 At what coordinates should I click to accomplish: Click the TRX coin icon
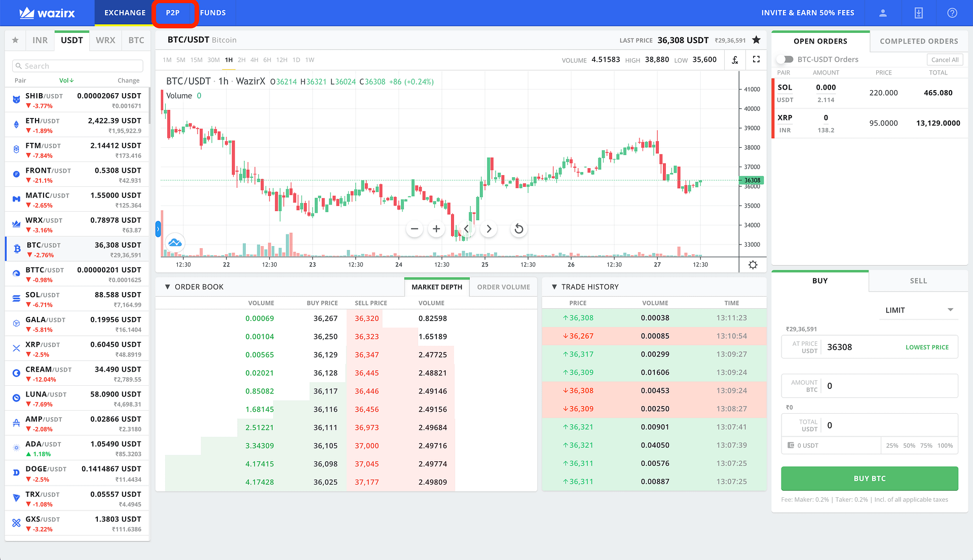click(x=16, y=498)
